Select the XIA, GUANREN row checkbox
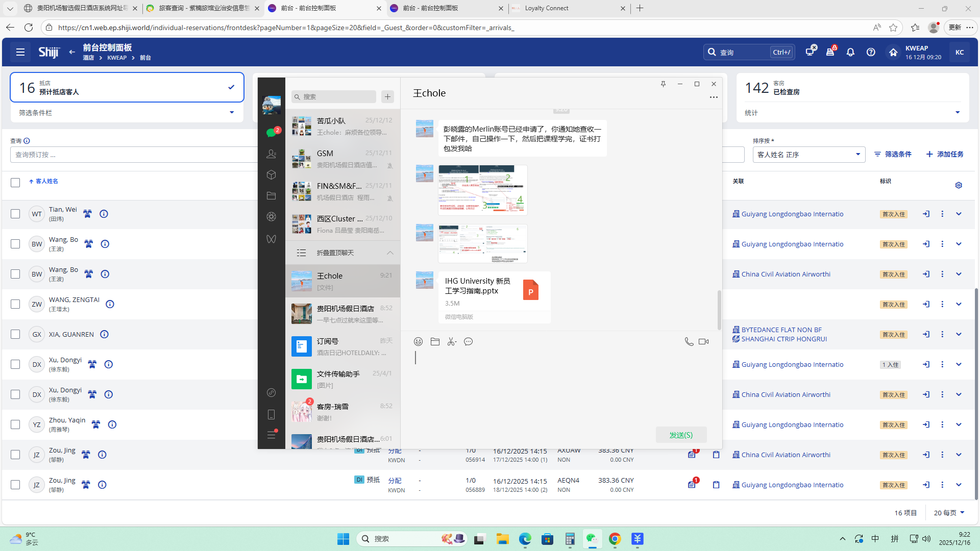The height and width of the screenshot is (551, 980). [15, 335]
